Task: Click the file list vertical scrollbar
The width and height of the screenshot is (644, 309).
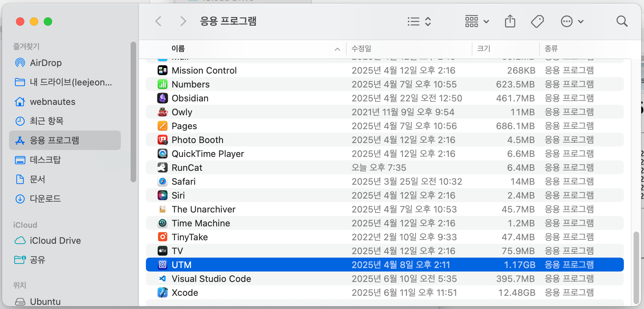Action: click(x=636, y=268)
